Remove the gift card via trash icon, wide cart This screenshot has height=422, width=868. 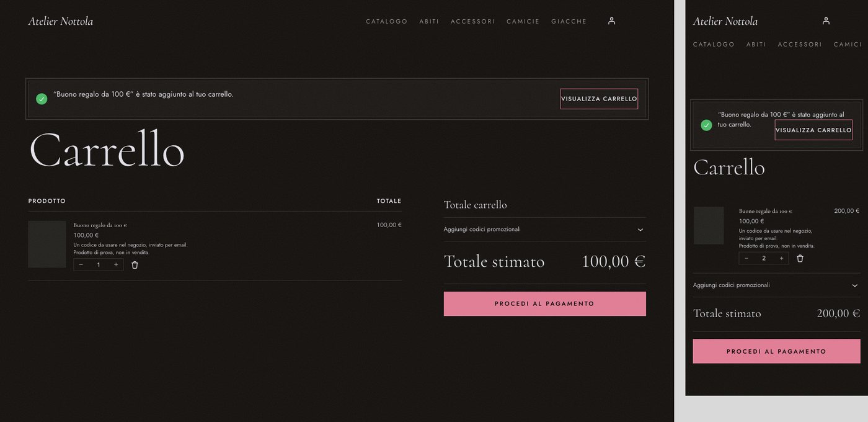click(135, 265)
